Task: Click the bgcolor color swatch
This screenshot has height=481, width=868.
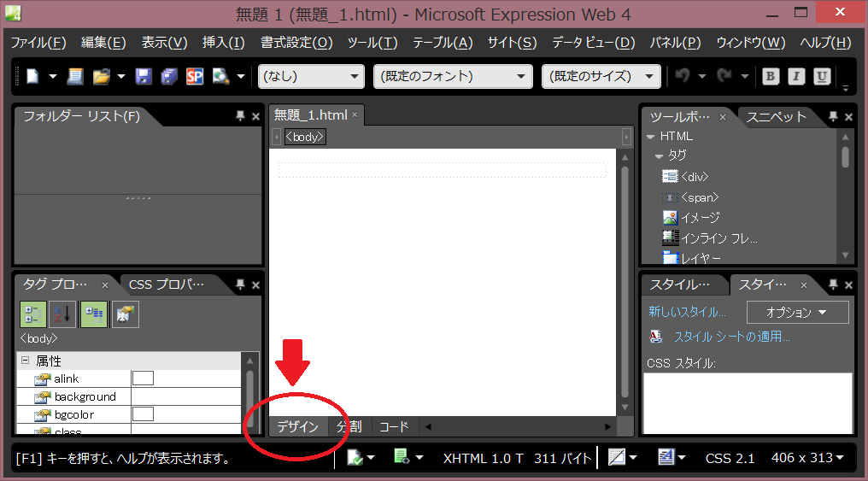Action: (143, 414)
